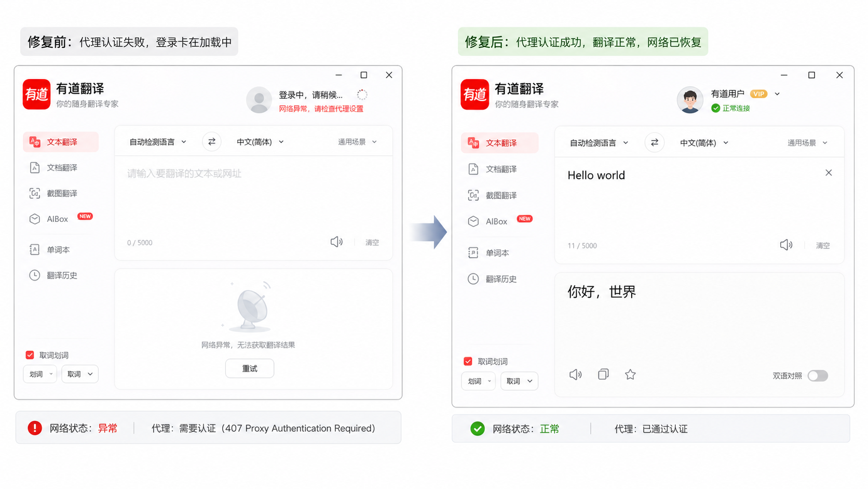Click the VIP badge
Screen dimensions: 868x489
click(x=759, y=94)
